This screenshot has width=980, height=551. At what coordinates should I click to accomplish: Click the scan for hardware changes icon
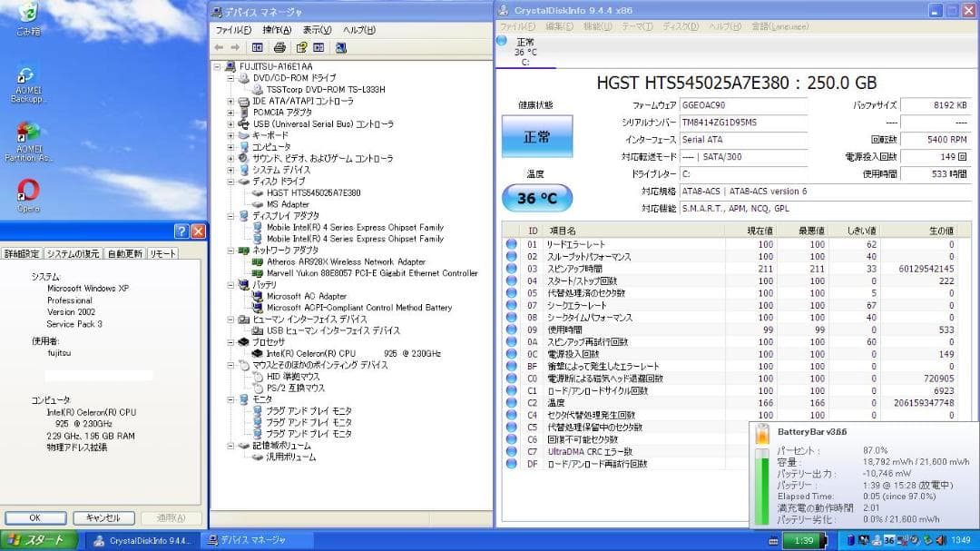(341, 47)
